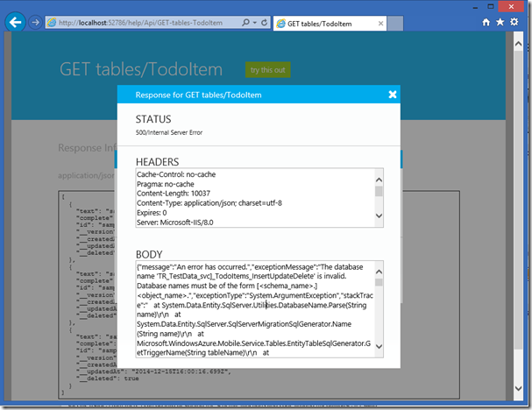Close the Response dialog with X
Viewport: 532px width, 410px height.
(x=392, y=95)
